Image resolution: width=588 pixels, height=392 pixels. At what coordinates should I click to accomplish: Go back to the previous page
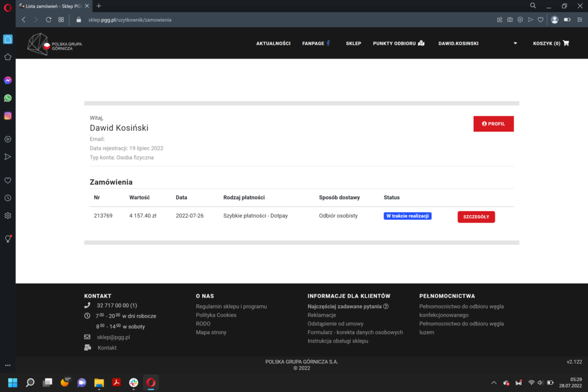[x=24, y=20]
